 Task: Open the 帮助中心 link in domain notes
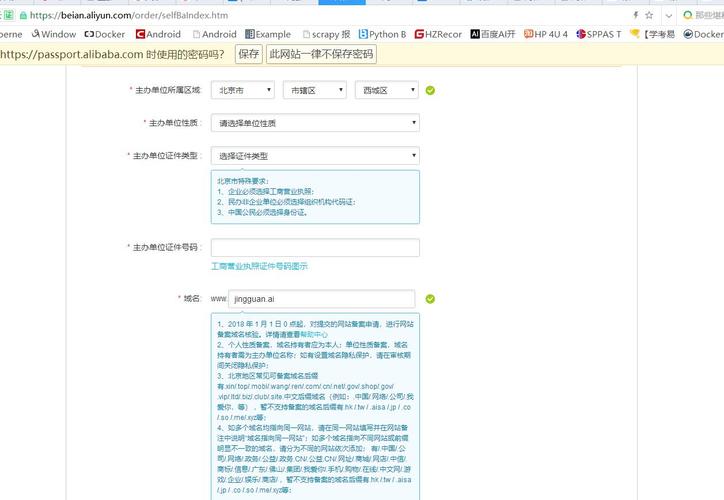[x=314, y=334]
